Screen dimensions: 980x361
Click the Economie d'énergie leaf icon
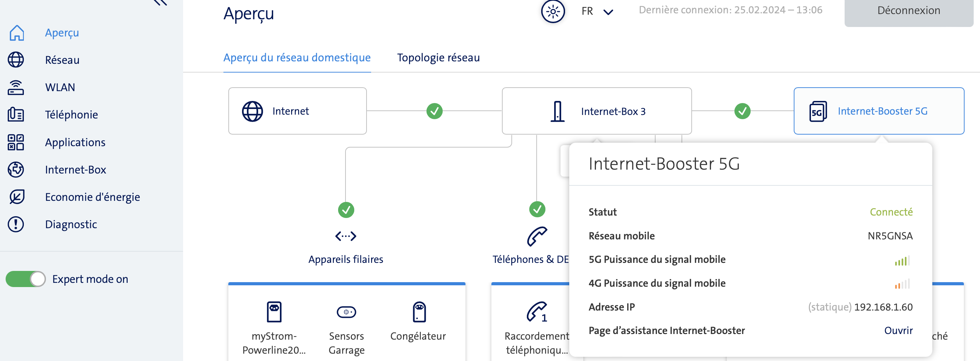pyautogui.click(x=16, y=197)
